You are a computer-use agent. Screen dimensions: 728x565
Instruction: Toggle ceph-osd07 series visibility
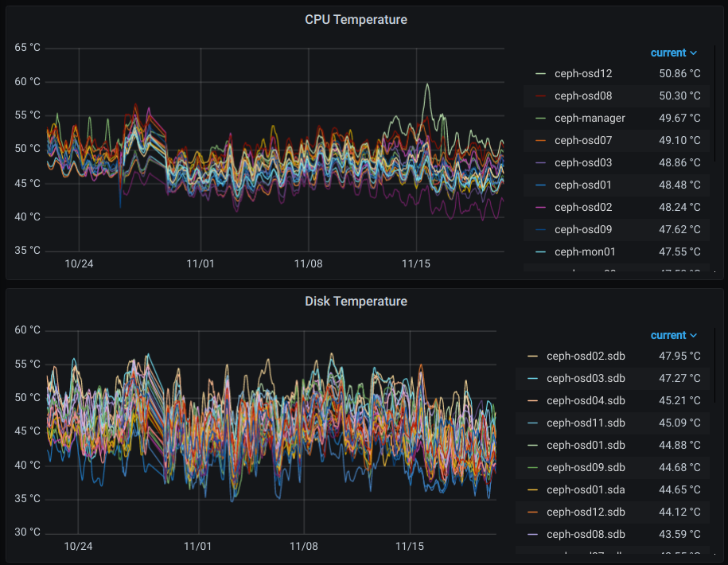click(x=582, y=141)
